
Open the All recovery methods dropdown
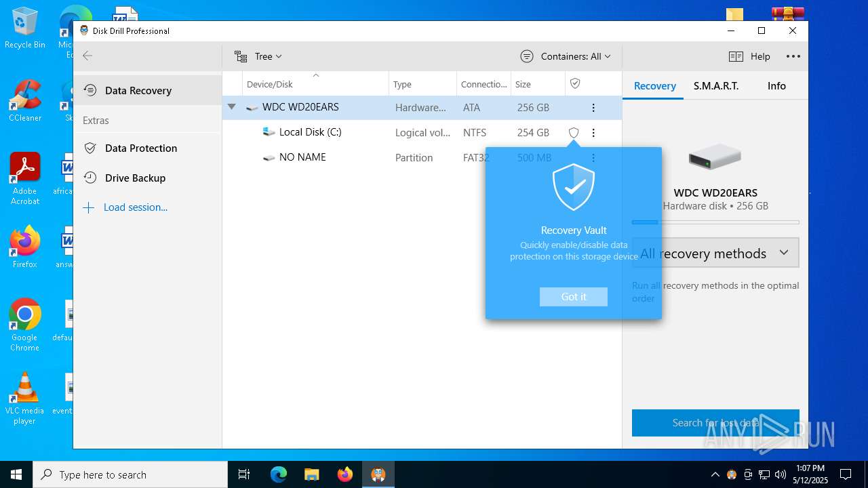(x=715, y=253)
